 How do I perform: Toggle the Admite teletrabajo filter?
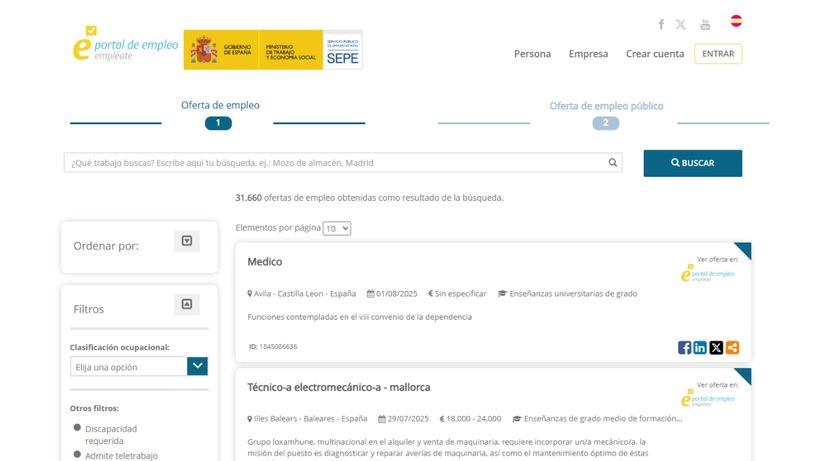[x=78, y=455]
